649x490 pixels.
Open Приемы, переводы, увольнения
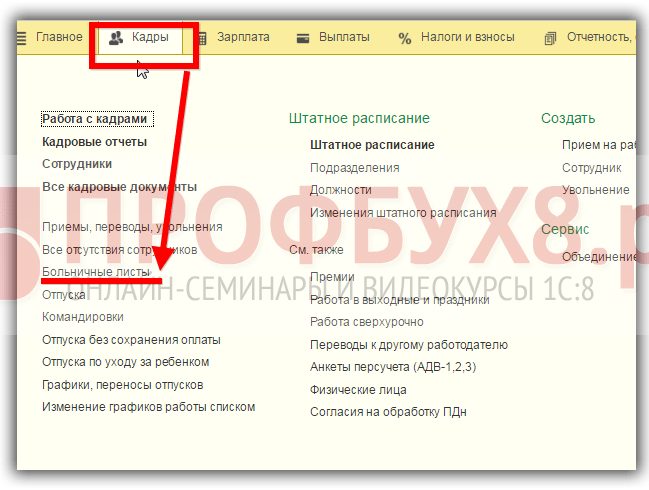pos(132,227)
